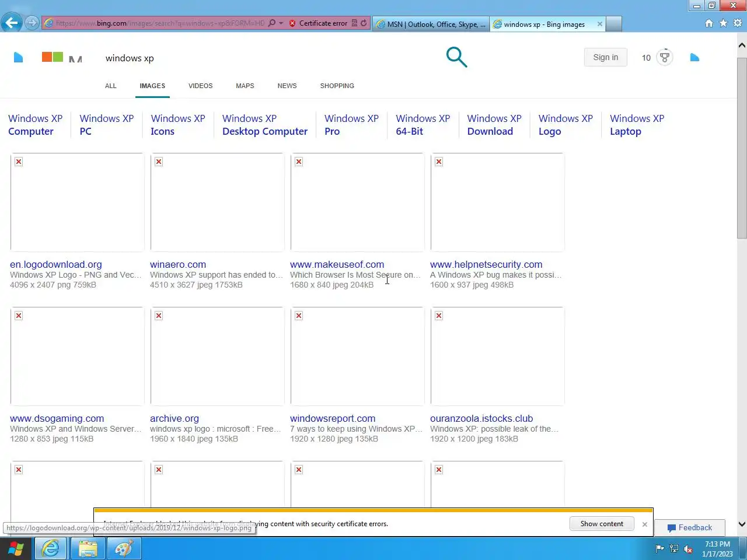Open the Windows XP Icons suggestion

(x=178, y=125)
